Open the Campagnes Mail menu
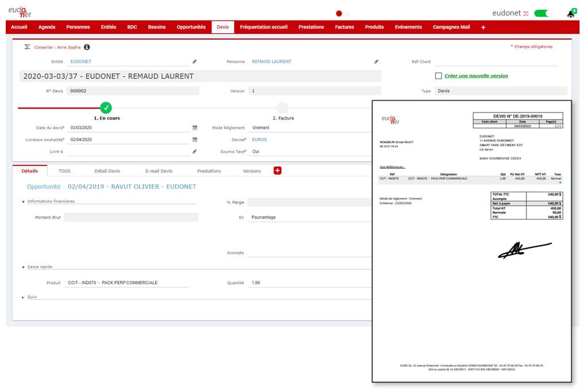Screen dimensions: 587x392 click(451, 27)
